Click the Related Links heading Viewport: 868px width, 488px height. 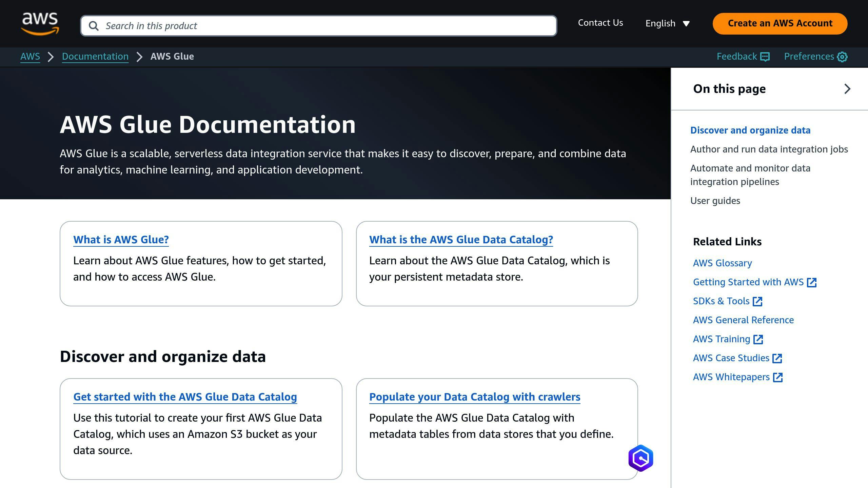click(727, 242)
